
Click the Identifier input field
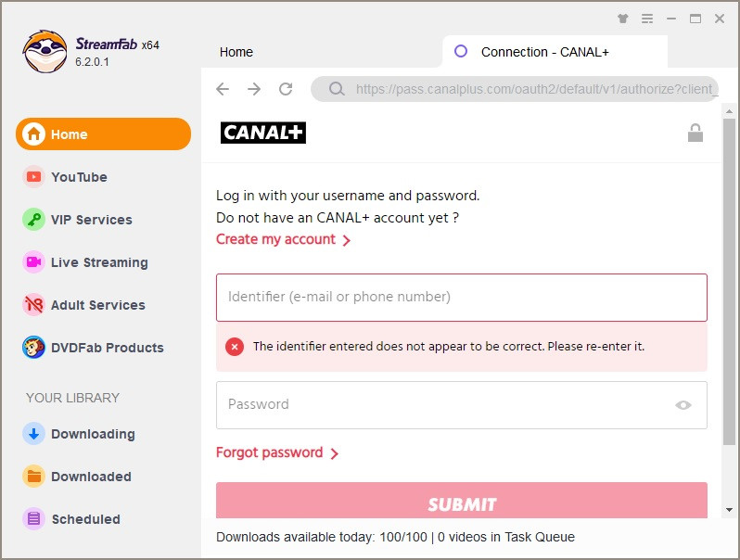tap(461, 298)
